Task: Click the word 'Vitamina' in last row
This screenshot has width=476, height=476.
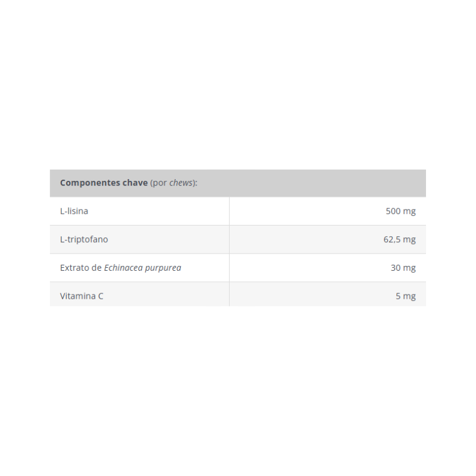Action: [77, 296]
